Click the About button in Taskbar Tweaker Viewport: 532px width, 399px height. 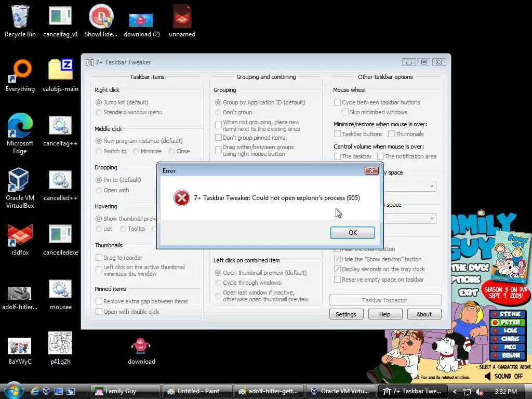point(424,314)
